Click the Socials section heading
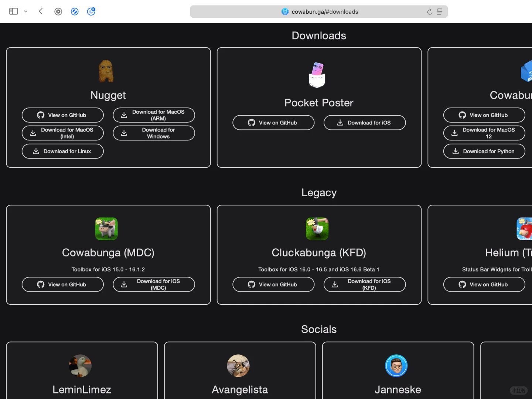The width and height of the screenshot is (532, 399). coord(319,329)
